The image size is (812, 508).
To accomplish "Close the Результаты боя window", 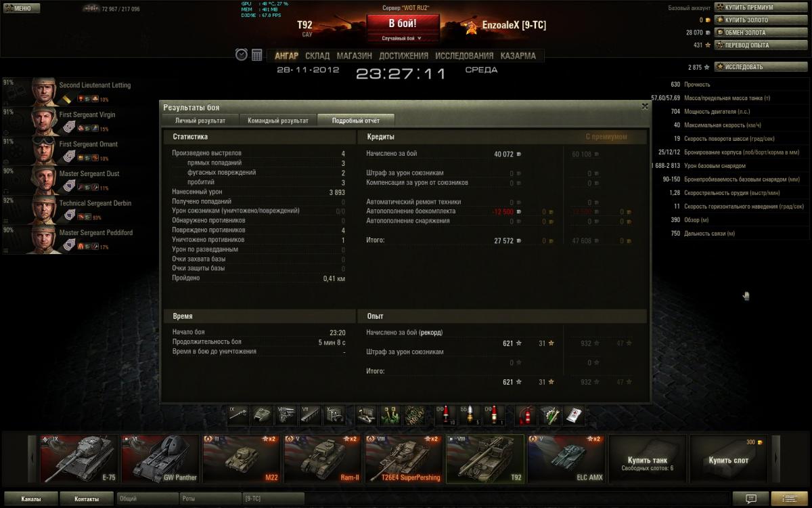I will coord(644,106).
